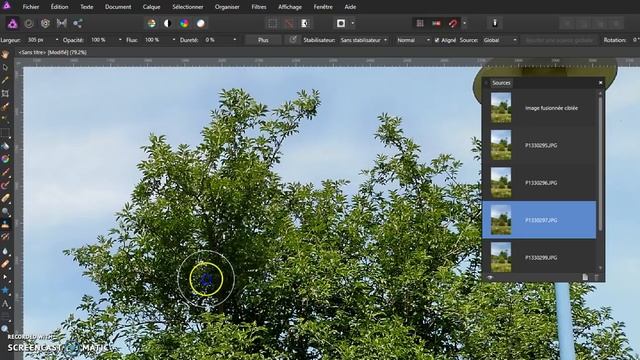The image size is (640, 360).
Task: Click the Select All toolbar icon
Action: (272, 23)
